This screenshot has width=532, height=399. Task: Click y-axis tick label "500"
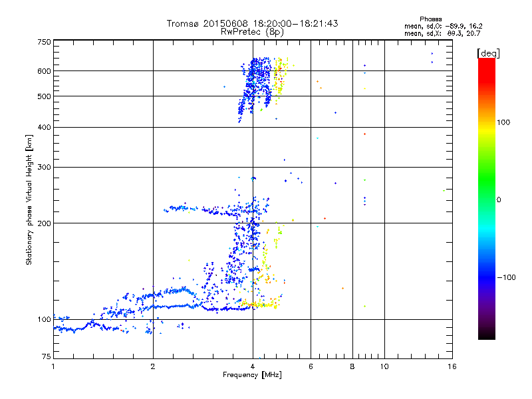coord(44,96)
